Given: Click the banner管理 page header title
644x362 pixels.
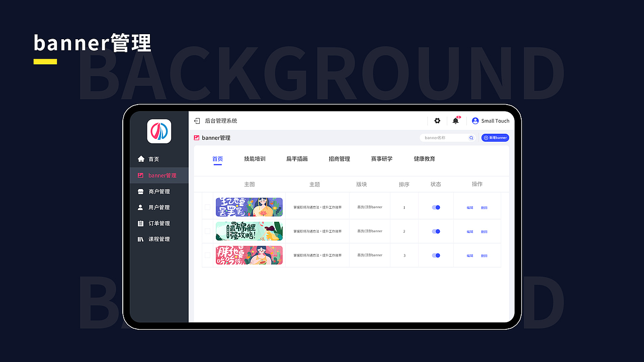Looking at the screenshot, I should pos(216,138).
